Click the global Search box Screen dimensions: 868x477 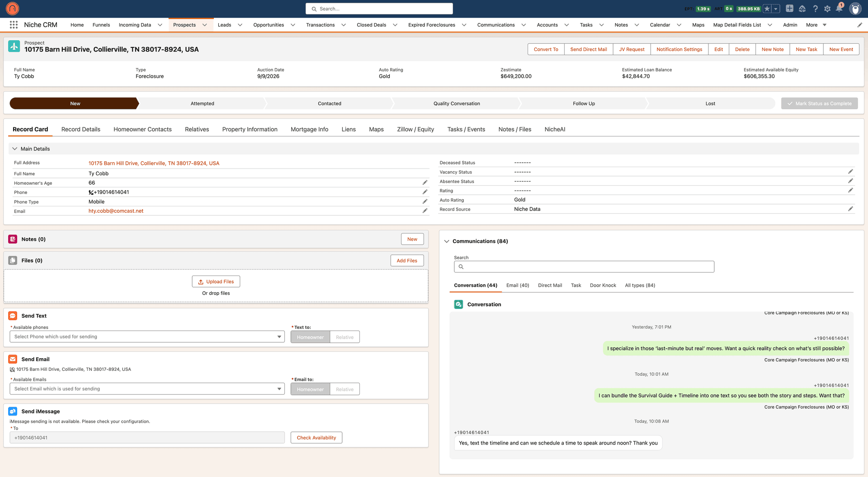point(379,9)
